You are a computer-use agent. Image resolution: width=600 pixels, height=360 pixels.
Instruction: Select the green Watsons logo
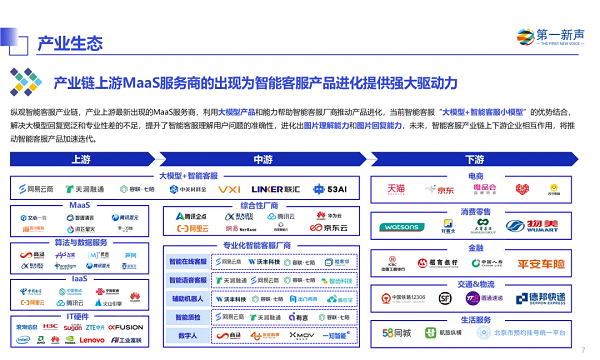(401, 227)
